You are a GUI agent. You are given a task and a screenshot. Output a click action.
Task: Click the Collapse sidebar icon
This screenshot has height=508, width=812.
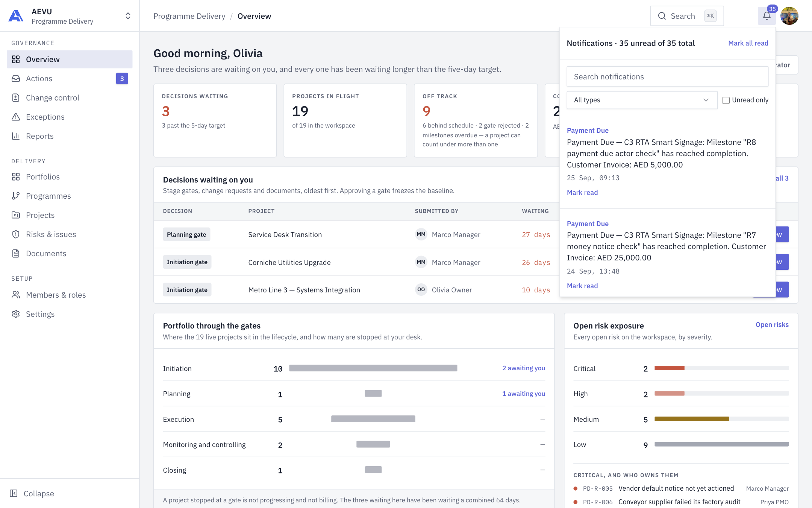tap(14, 494)
